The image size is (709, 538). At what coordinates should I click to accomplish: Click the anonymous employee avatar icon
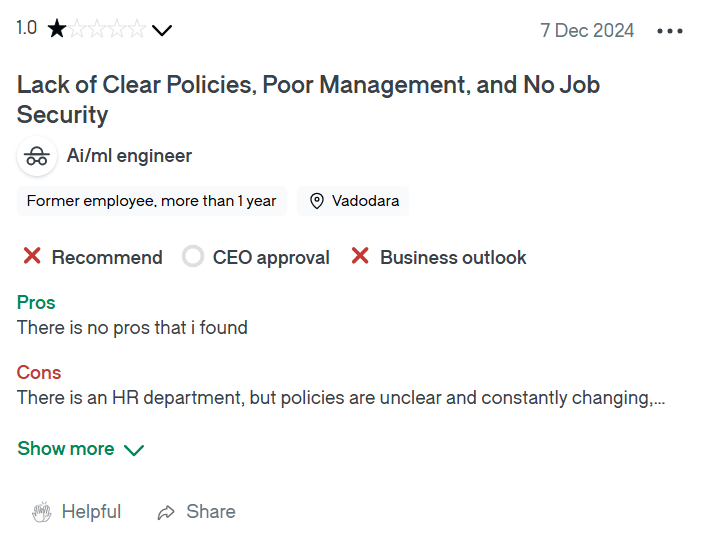coord(37,156)
